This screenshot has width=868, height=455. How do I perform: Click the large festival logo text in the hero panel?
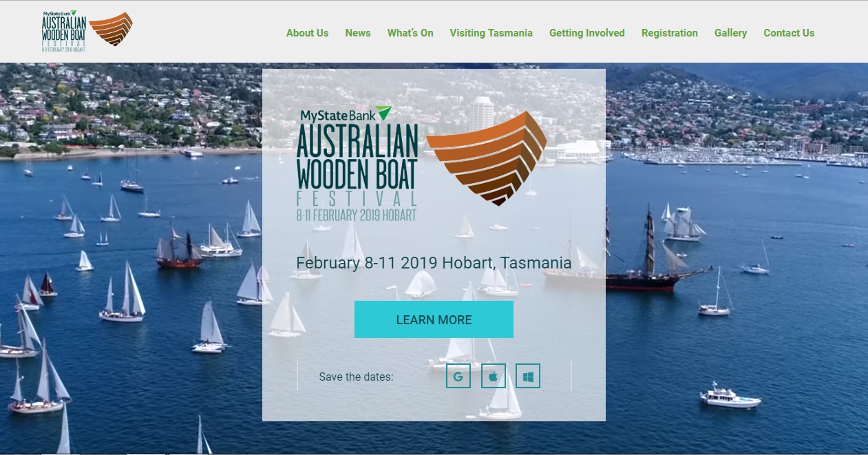357,164
